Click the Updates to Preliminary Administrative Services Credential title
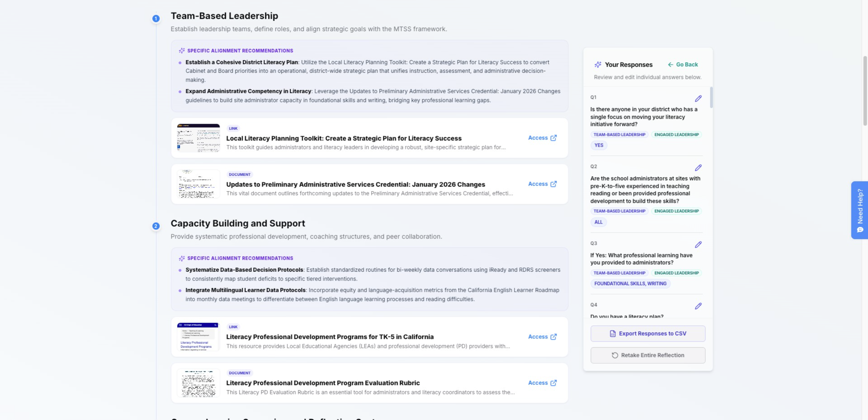 click(355, 185)
